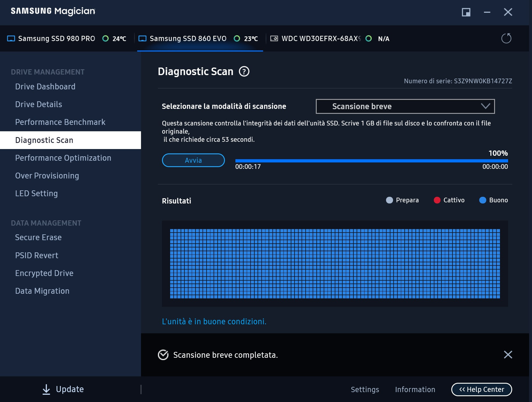Viewport: 532px width, 402px height.
Task: Click the Diagnostic Scan help question-mark icon
Action: click(x=244, y=71)
